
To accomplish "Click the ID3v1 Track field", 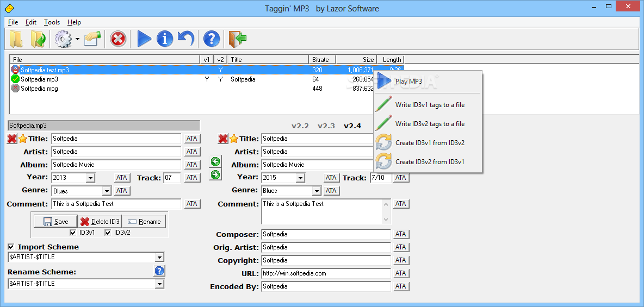I will pyautogui.click(x=172, y=178).
